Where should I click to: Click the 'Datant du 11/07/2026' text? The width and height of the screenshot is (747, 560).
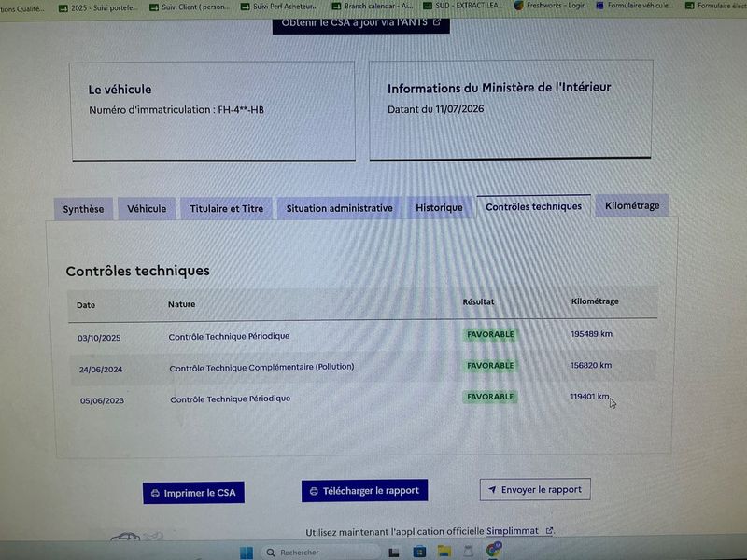click(x=435, y=109)
